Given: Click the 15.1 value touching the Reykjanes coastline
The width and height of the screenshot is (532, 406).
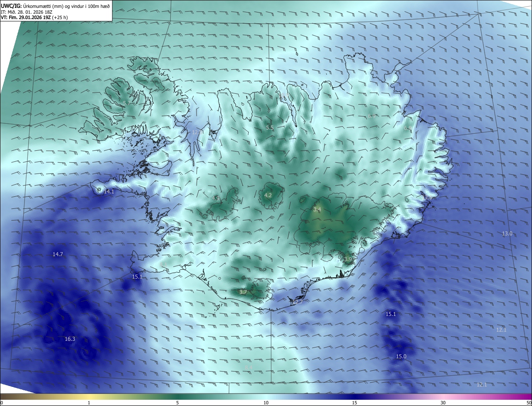Looking at the screenshot, I should click(x=137, y=276).
